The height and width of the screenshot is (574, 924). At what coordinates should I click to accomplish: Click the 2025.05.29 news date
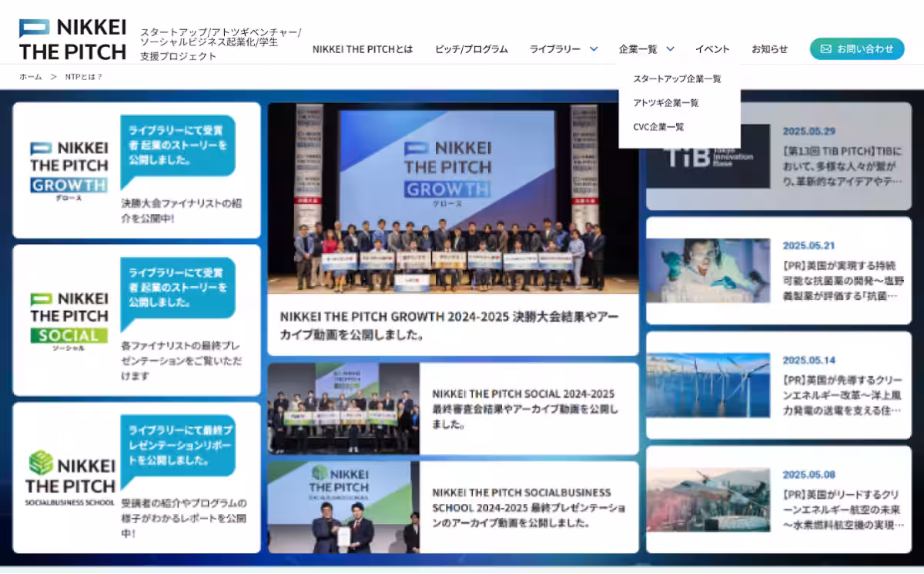point(809,131)
